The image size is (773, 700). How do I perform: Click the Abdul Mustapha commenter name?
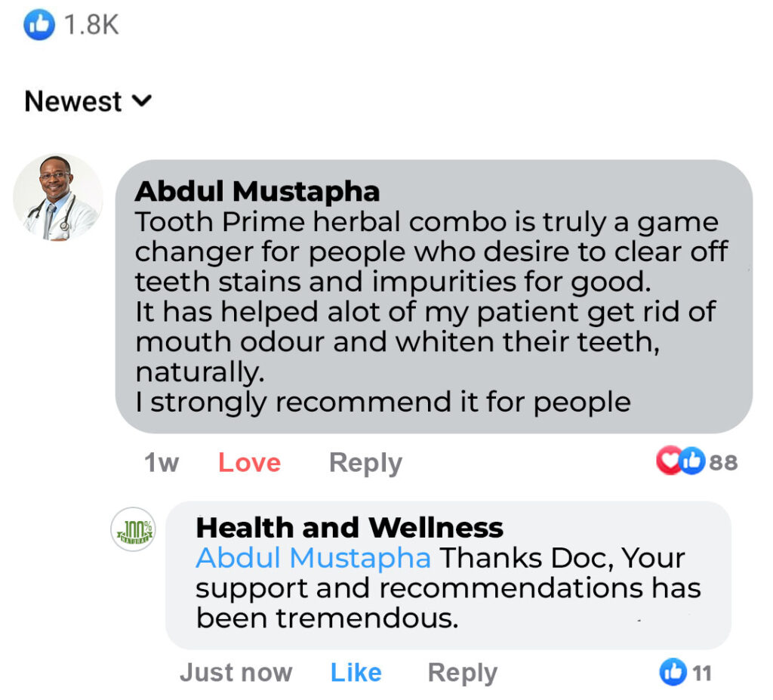click(257, 191)
